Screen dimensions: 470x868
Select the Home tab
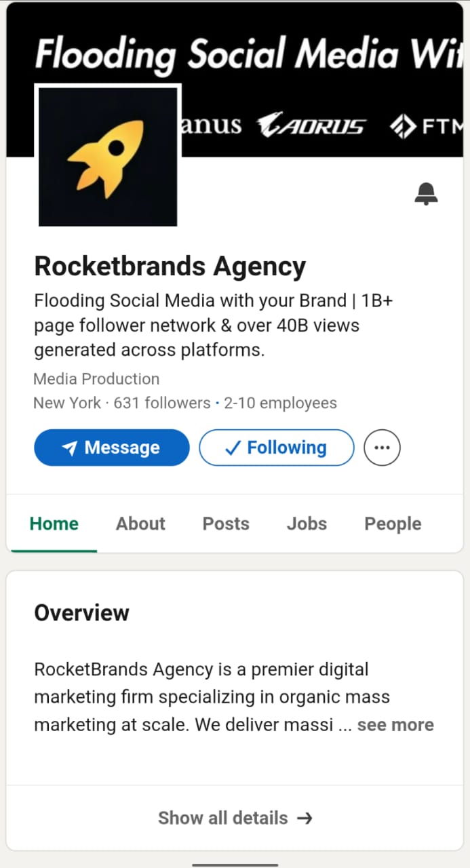(54, 524)
